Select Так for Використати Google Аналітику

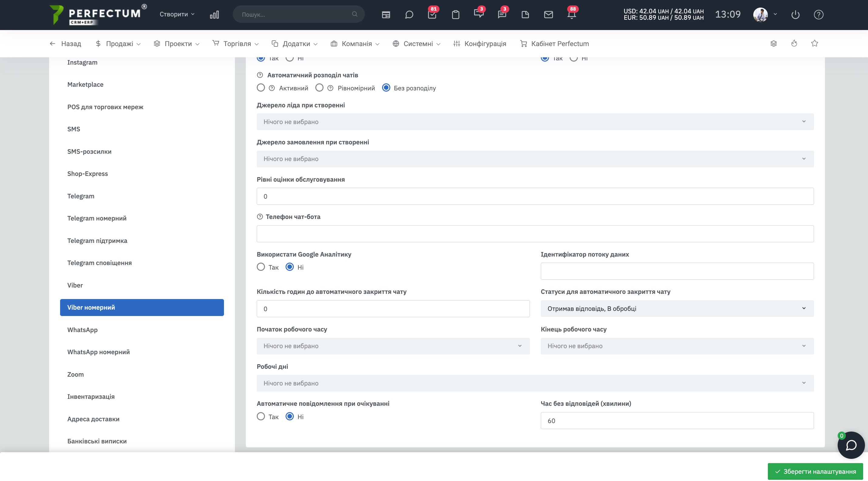coord(261,267)
